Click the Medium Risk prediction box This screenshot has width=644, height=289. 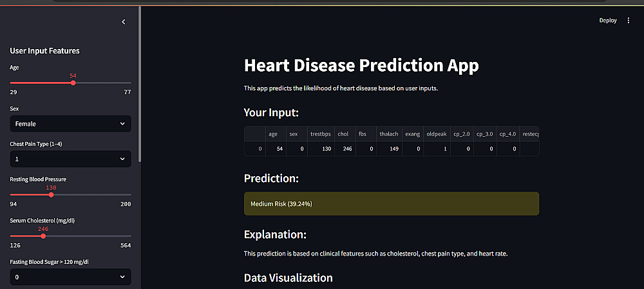(x=391, y=203)
